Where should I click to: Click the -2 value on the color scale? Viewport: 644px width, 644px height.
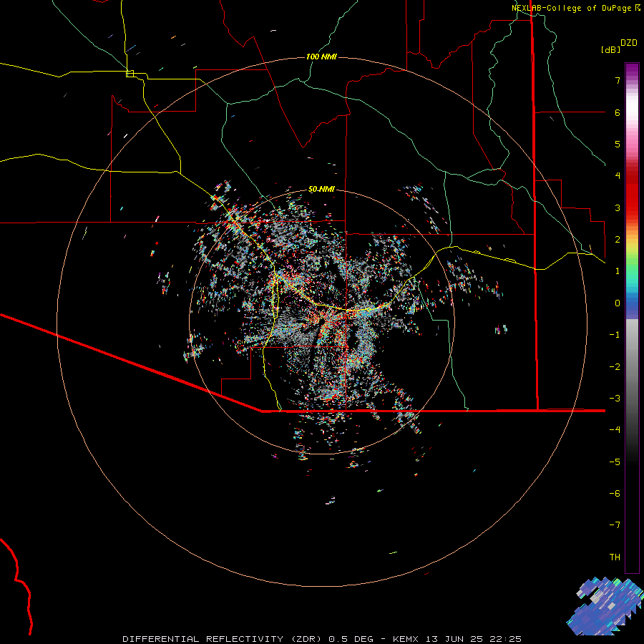coord(615,367)
